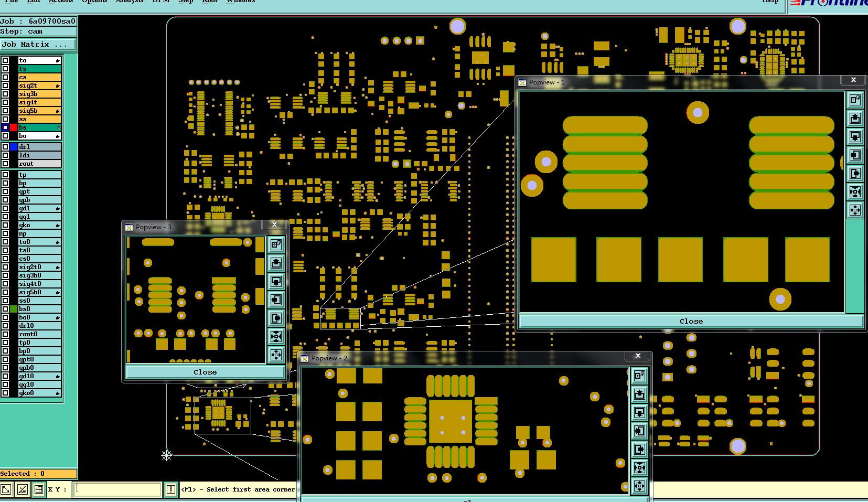Viewport: 868px width, 502px height.
Task: Select layer 'sig4t' in layer list
Action: point(40,102)
